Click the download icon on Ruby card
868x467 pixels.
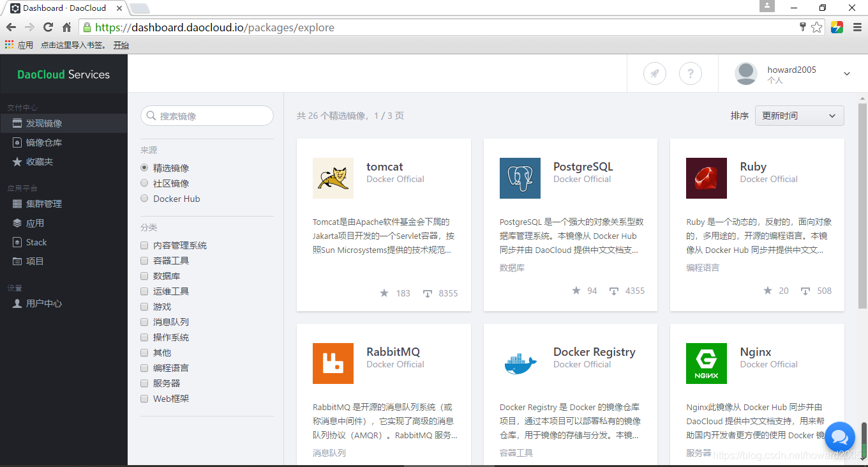click(805, 291)
